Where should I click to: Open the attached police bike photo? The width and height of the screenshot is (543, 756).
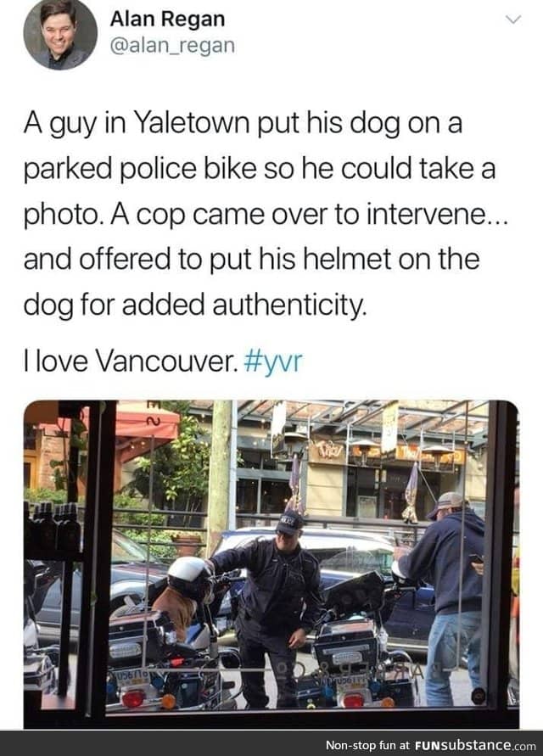[271, 563]
